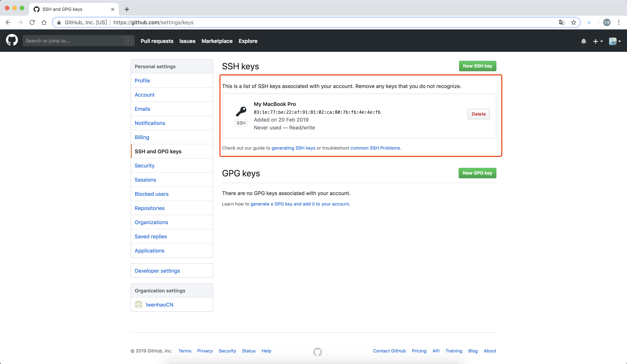Viewport: 627px width, 364px height.
Task: Open Issues in the header
Action: [x=187, y=41]
